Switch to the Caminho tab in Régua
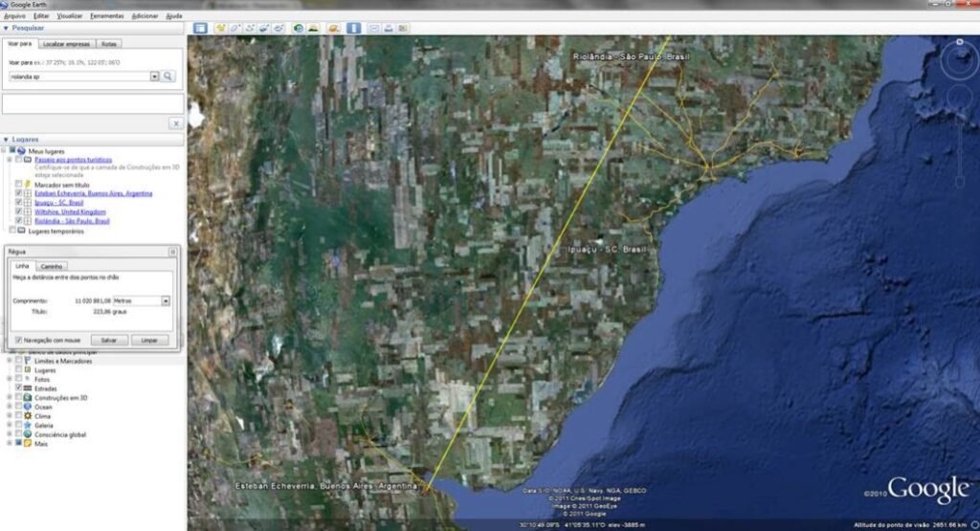 (52, 266)
